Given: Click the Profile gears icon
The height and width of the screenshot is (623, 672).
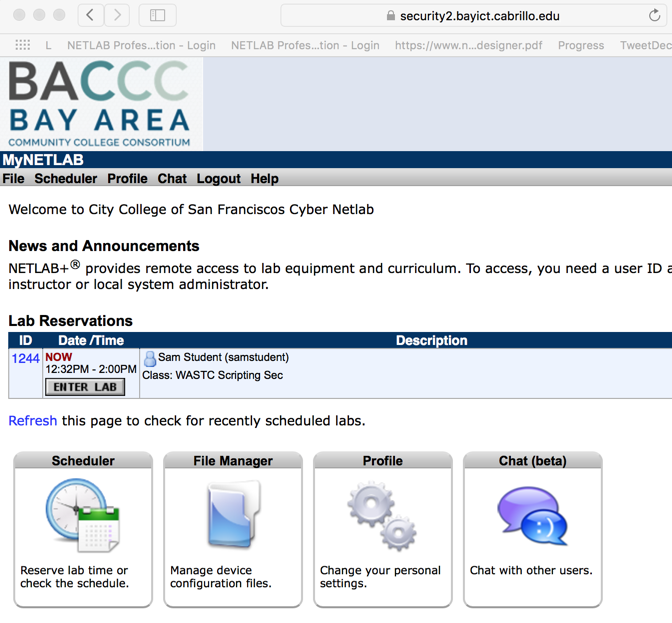Looking at the screenshot, I should (382, 515).
